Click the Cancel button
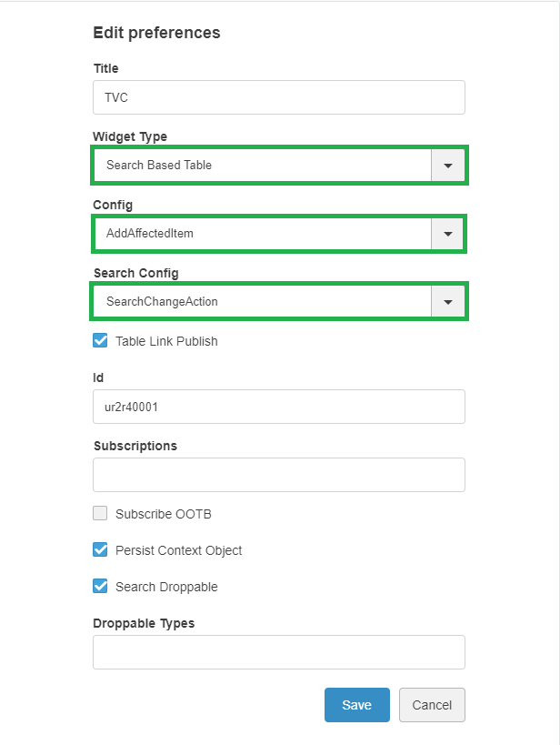560x745 pixels. (432, 705)
